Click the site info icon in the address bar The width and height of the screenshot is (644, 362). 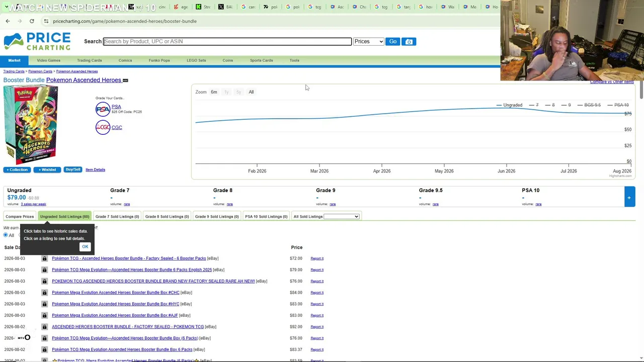(46, 21)
